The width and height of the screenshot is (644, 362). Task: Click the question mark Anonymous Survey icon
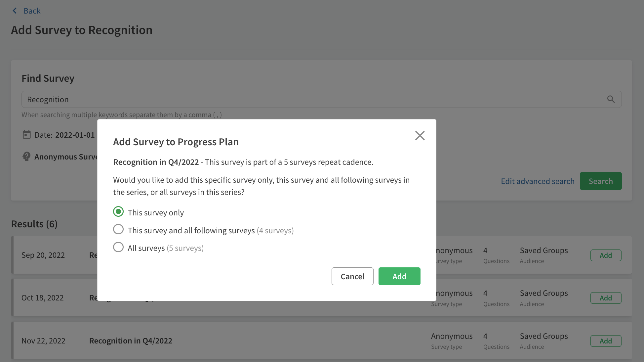[x=26, y=157]
